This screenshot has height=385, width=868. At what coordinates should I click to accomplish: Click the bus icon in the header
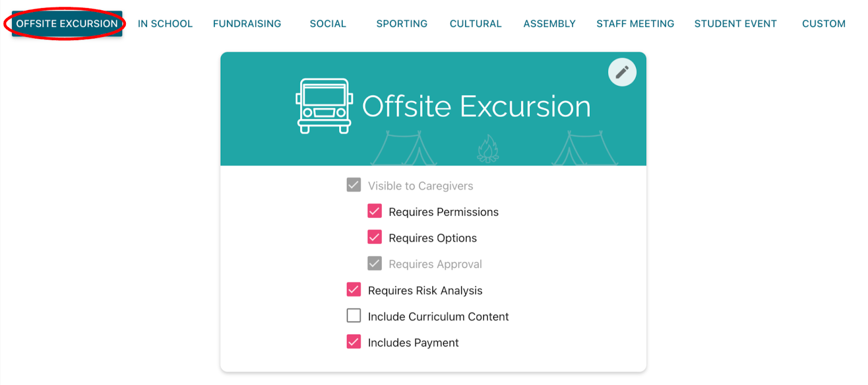click(x=324, y=106)
